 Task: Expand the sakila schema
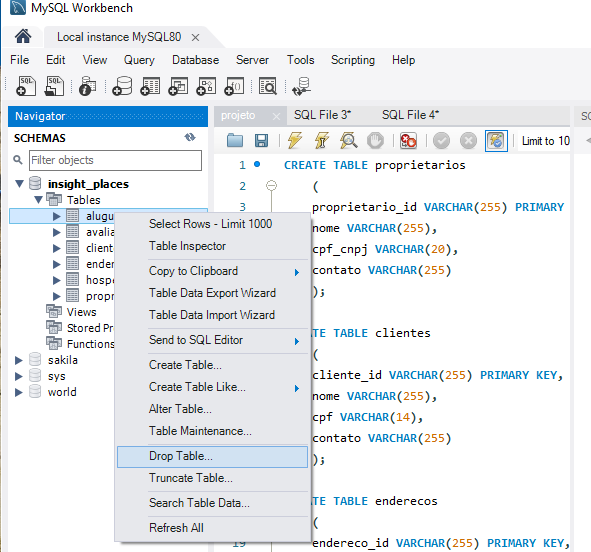point(18,360)
